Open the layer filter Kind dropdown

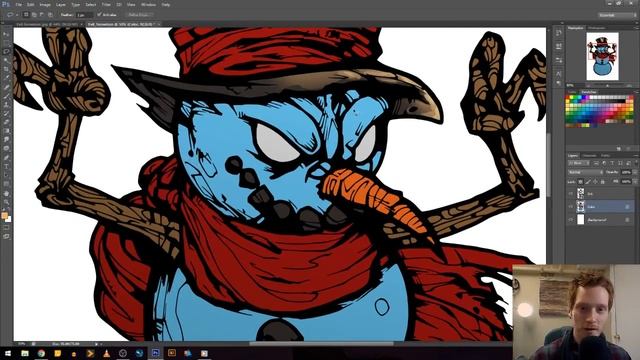coord(579,163)
